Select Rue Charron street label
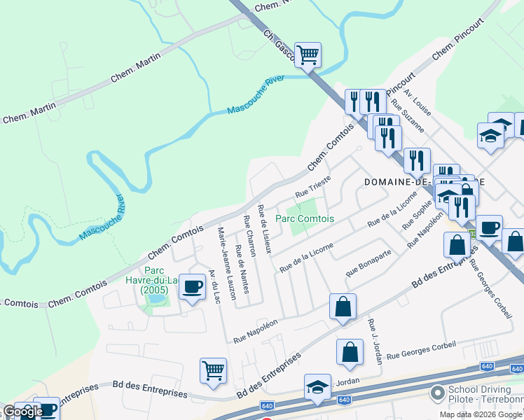 (249, 236)
